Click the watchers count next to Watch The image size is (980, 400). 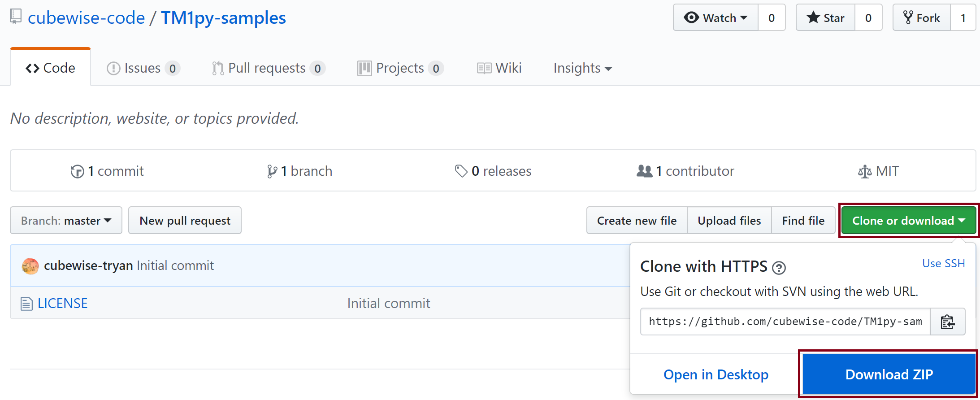click(x=772, y=17)
